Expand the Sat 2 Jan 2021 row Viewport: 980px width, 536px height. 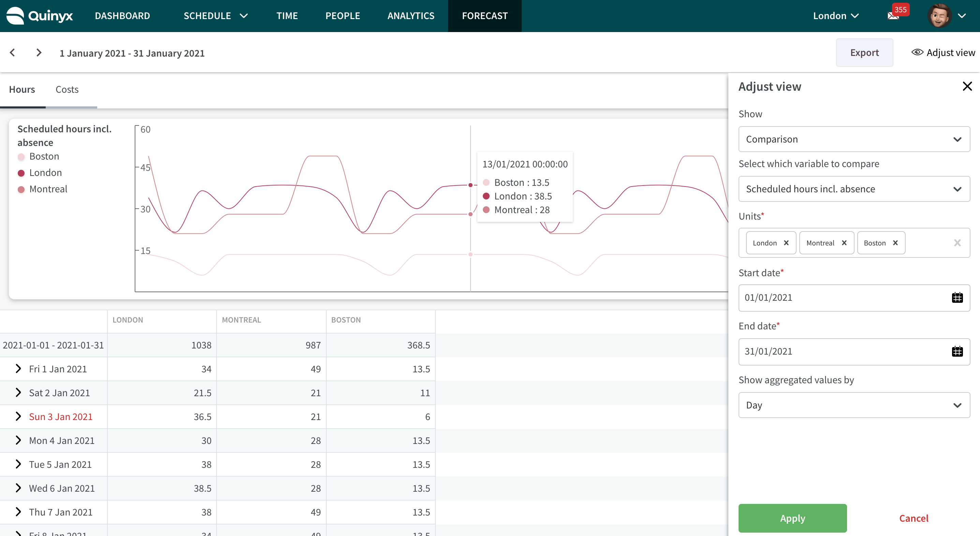(18, 392)
